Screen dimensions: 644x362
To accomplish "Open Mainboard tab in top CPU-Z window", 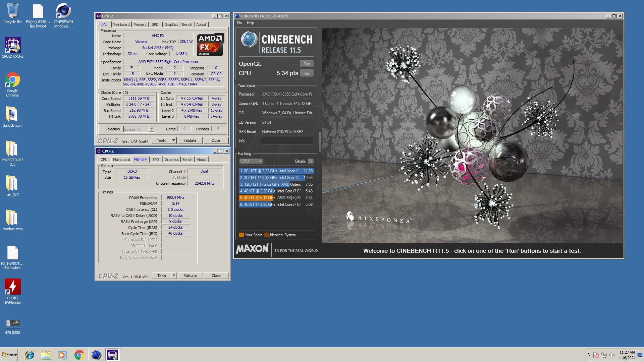I will pyautogui.click(x=121, y=24).
